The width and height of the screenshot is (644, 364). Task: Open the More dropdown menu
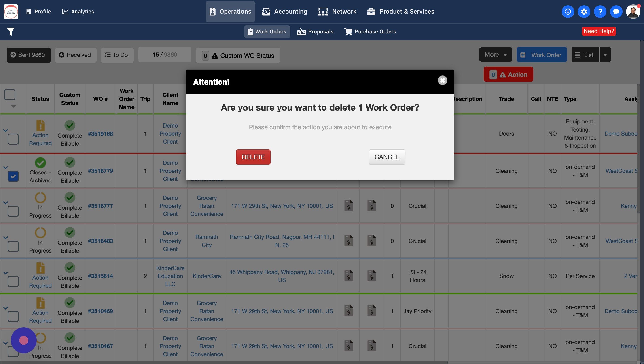495,54
